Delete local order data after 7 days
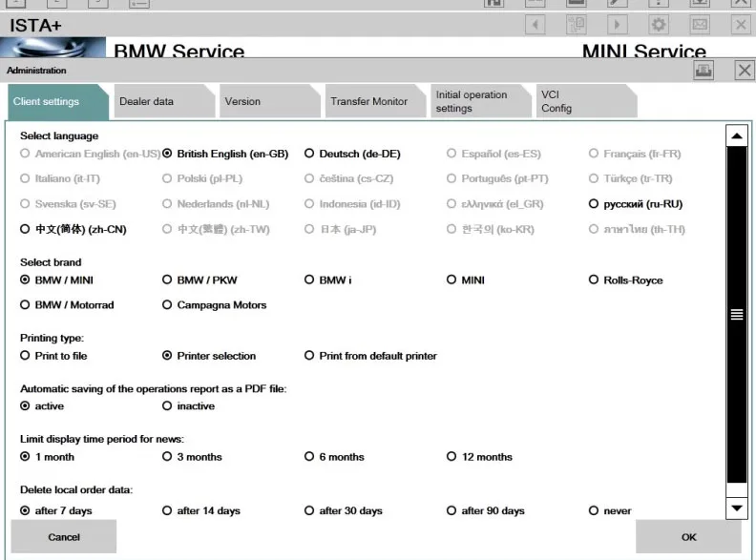 (x=56, y=510)
